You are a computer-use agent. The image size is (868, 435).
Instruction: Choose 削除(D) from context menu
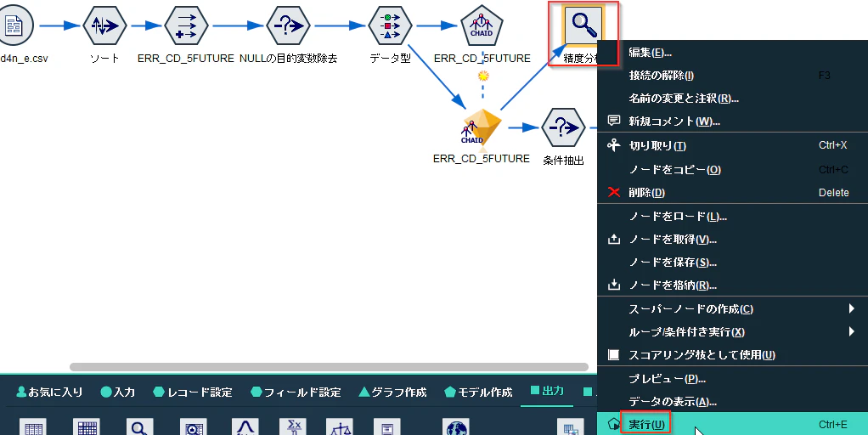pos(732,193)
